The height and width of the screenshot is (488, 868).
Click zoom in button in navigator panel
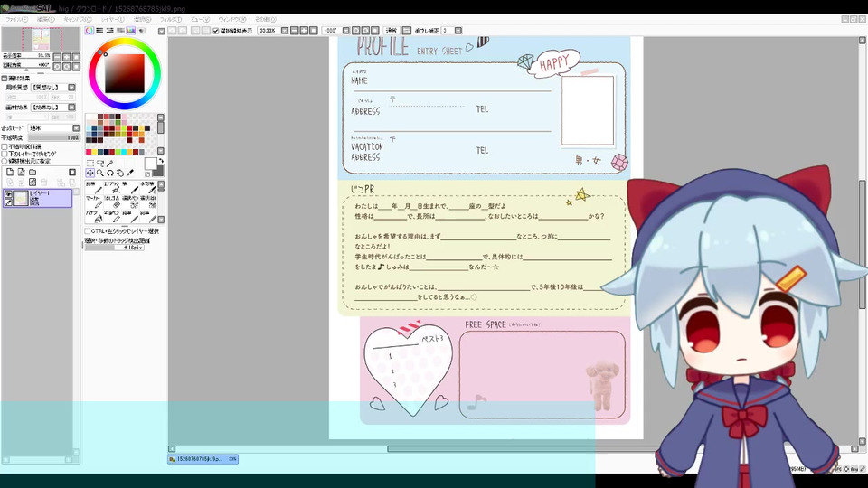coord(66,57)
